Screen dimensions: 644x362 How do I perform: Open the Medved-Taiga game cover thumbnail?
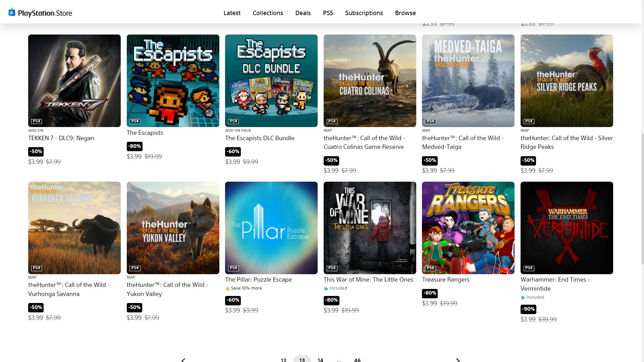(468, 80)
